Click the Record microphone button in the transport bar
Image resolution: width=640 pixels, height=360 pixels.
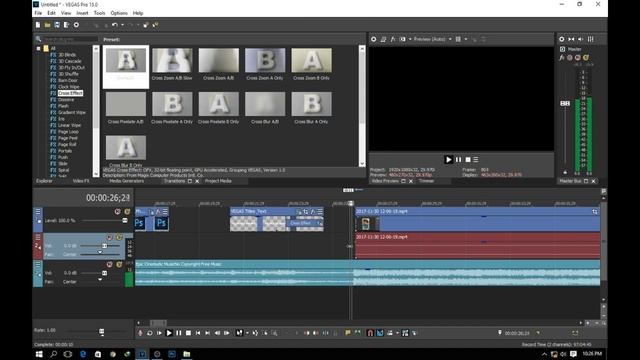coord(140,333)
